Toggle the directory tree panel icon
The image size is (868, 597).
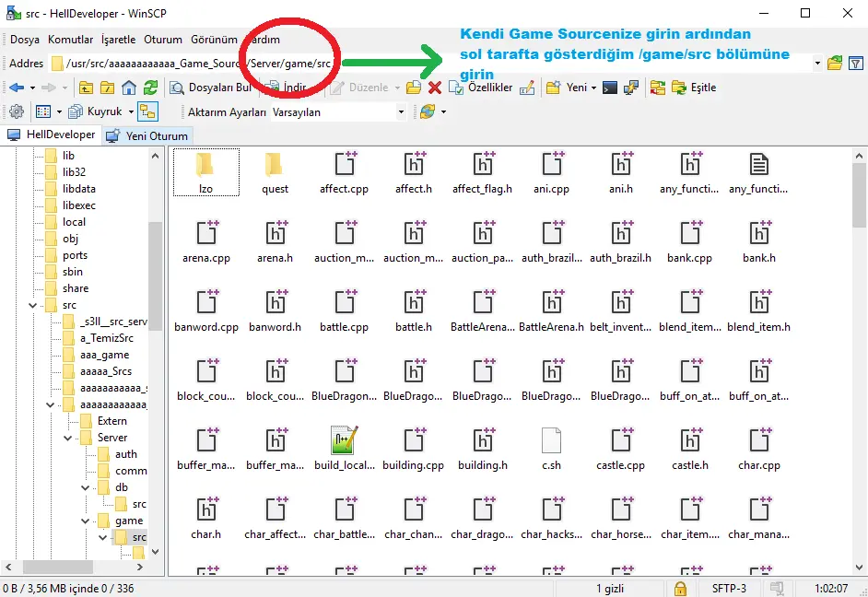click(147, 111)
